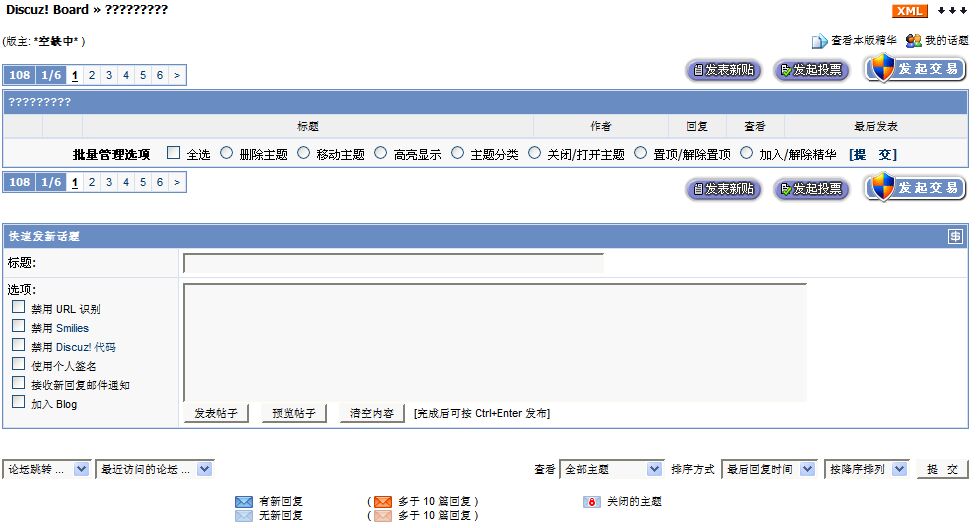This screenshot has width=978, height=528.
Task: Click bottom 发表新贴 new post button
Action: 724,188
